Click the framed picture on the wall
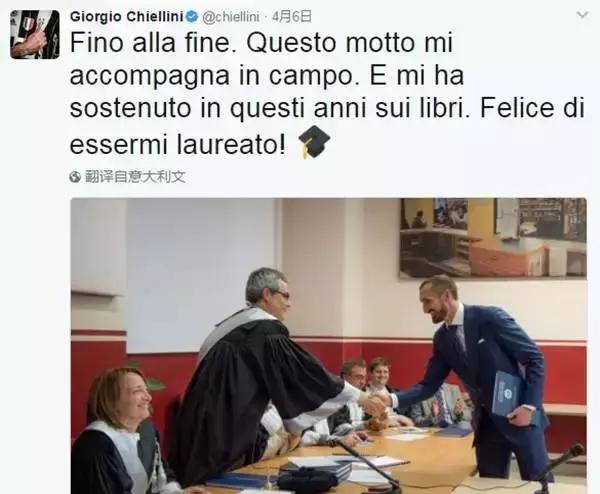This screenshot has width=600, height=494. tap(492, 237)
